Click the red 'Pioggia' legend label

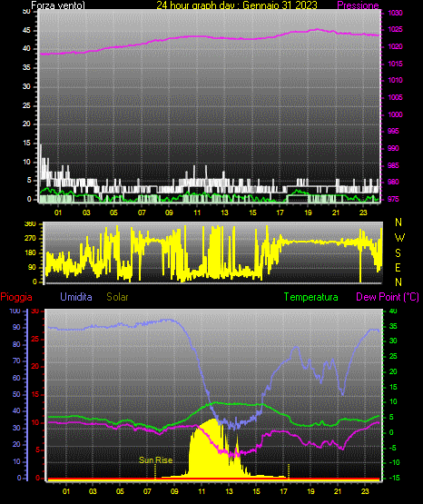16,297
